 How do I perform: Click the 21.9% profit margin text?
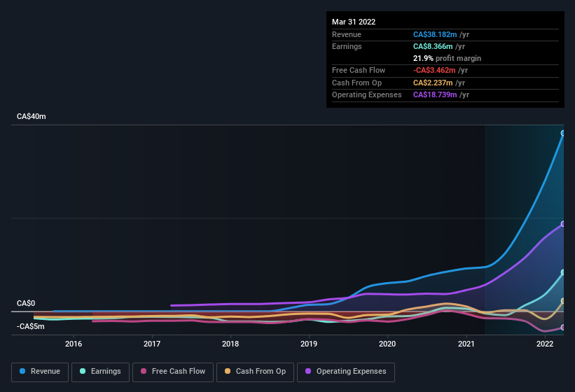click(447, 58)
